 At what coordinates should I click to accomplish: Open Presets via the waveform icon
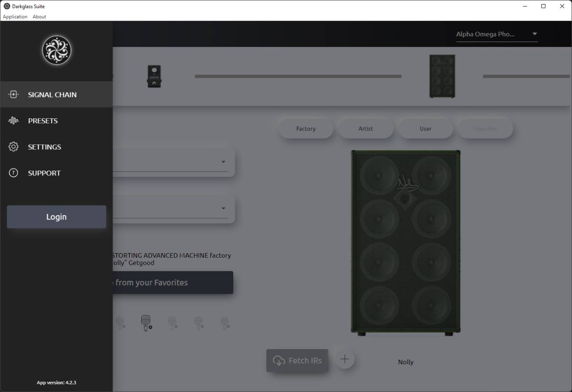coord(13,121)
